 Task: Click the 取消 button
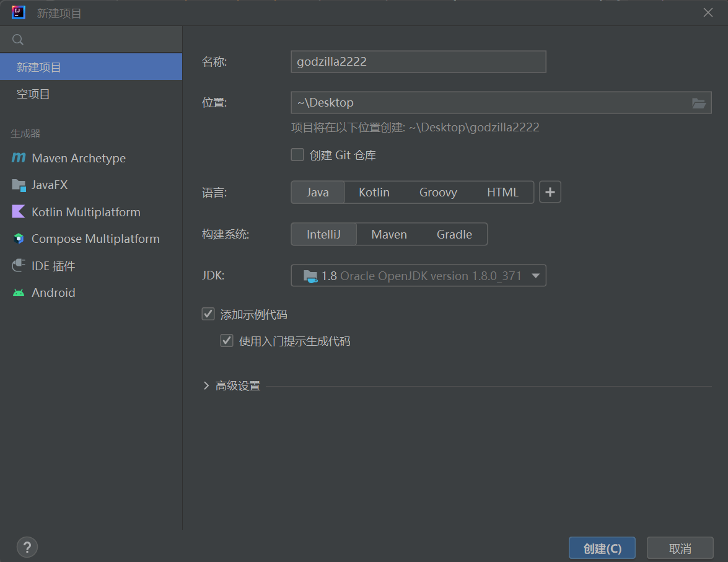680,548
